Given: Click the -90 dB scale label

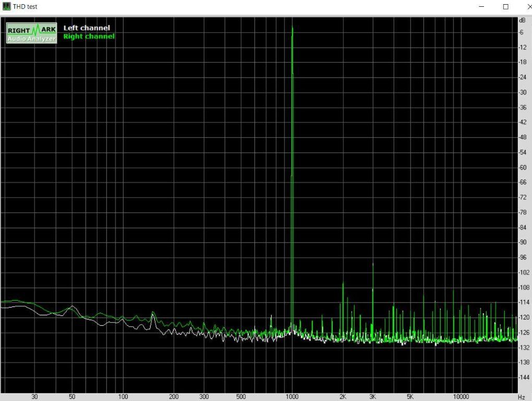Looking at the screenshot, I should 523,242.
